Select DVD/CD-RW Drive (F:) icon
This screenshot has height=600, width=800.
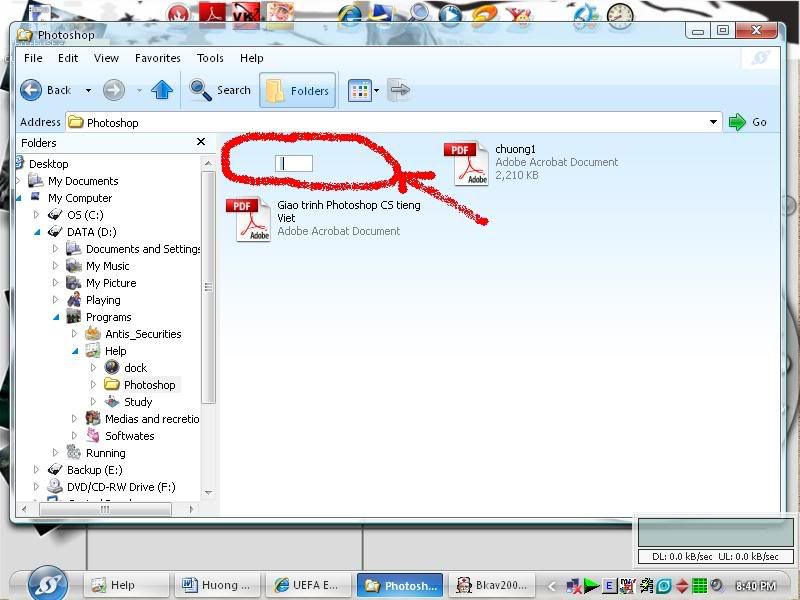pos(55,486)
